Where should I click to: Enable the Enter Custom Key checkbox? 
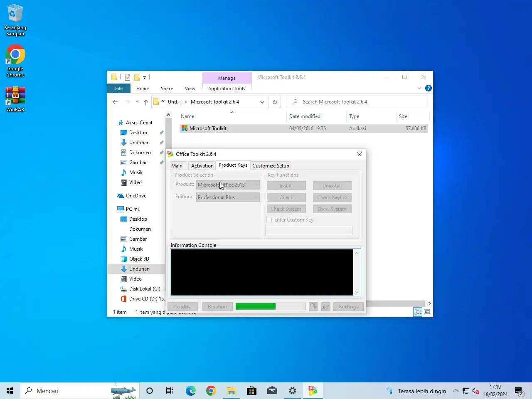tap(269, 220)
